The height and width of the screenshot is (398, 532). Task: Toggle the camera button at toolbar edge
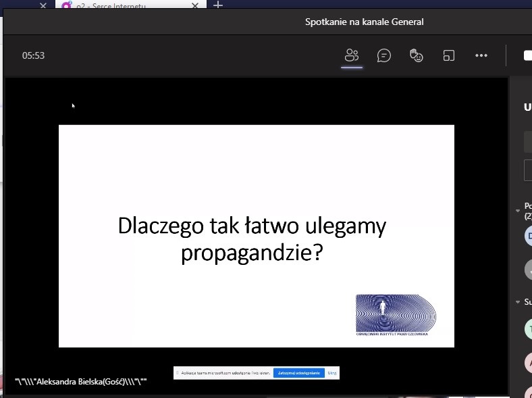pyautogui.click(x=527, y=56)
